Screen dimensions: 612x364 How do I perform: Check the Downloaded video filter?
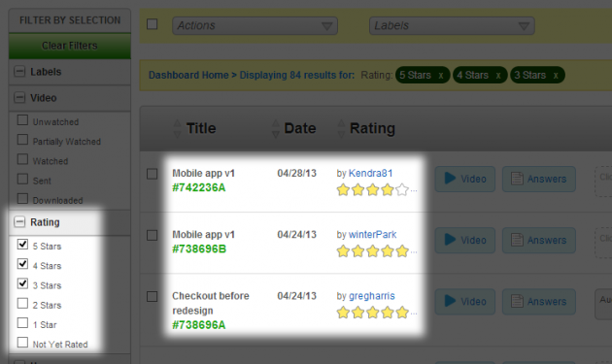point(22,199)
